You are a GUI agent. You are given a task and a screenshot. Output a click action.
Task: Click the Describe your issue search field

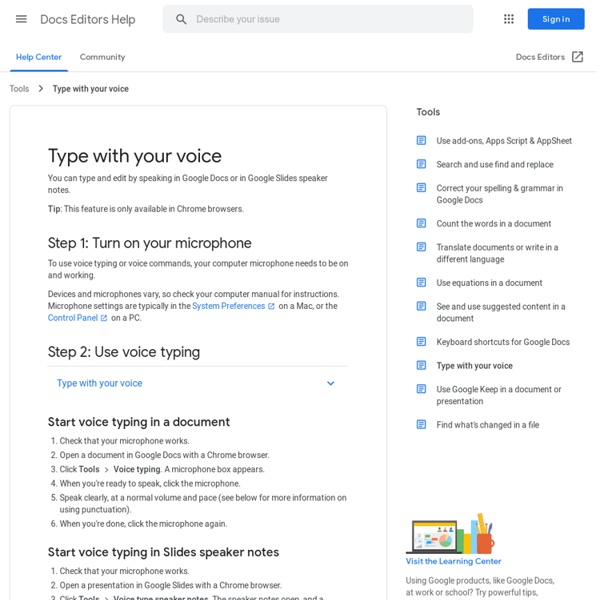318,19
